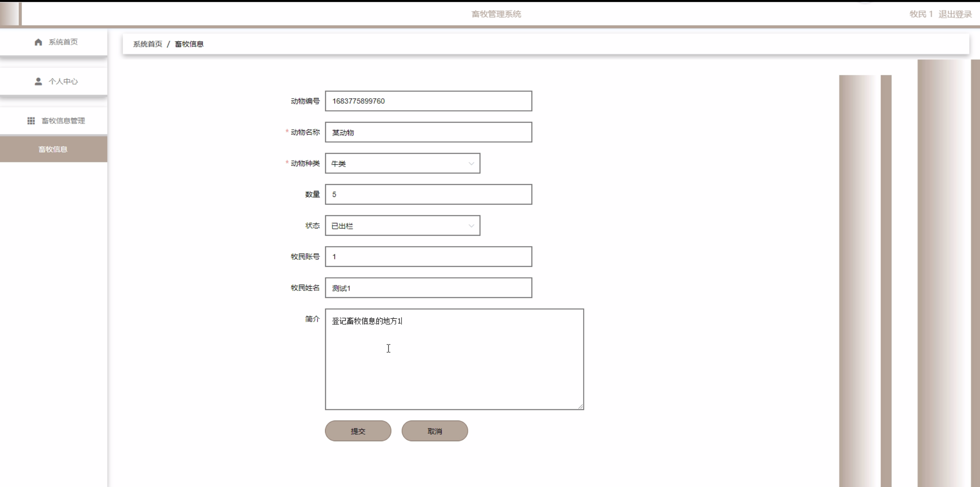Open 个人中心 in the sidebar
980x487 pixels.
click(x=63, y=82)
